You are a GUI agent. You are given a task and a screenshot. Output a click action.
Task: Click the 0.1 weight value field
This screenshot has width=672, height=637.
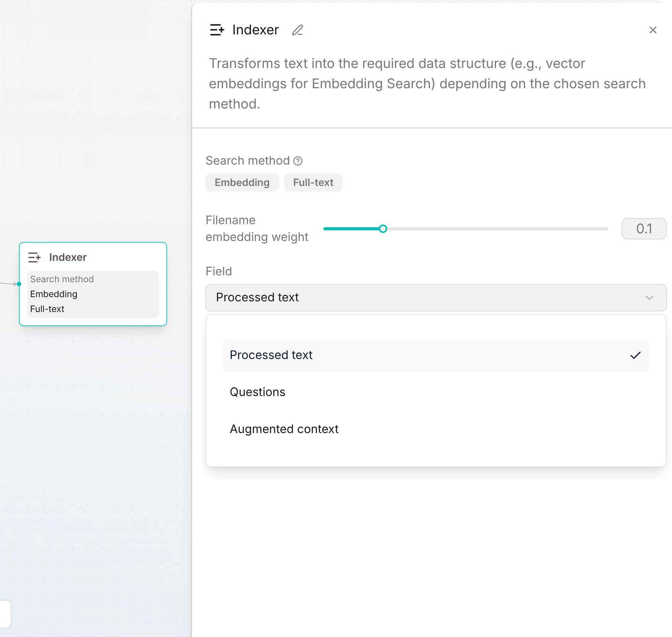coord(644,229)
